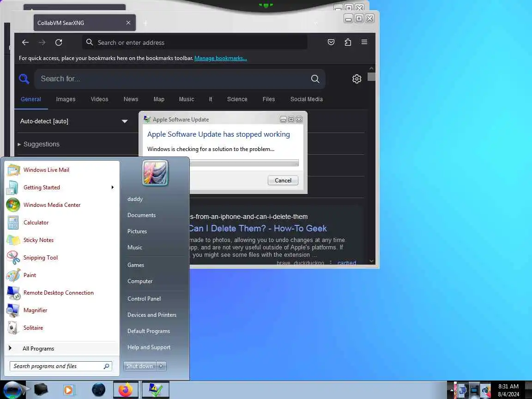Click the Firefox page vertical scrollbar thumb

pos(371,77)
